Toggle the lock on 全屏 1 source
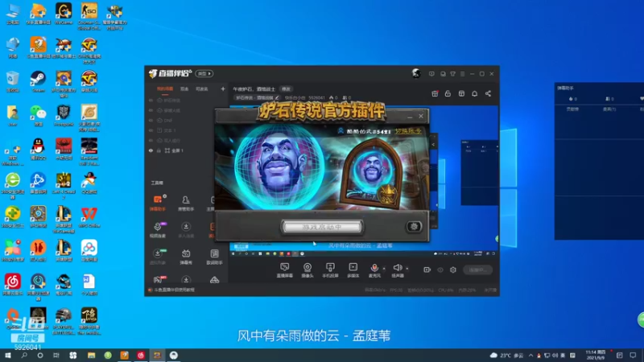Viewport: 644px width, 362px height. [159, 150]
